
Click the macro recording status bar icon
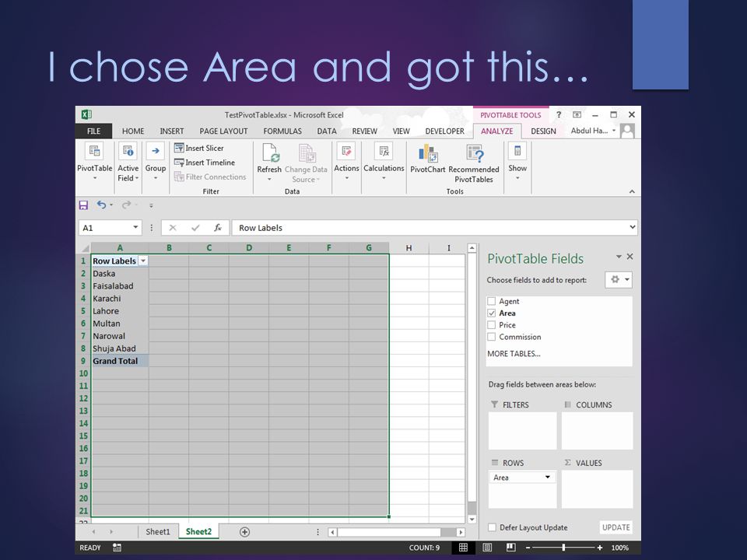[x=117, y=548]
